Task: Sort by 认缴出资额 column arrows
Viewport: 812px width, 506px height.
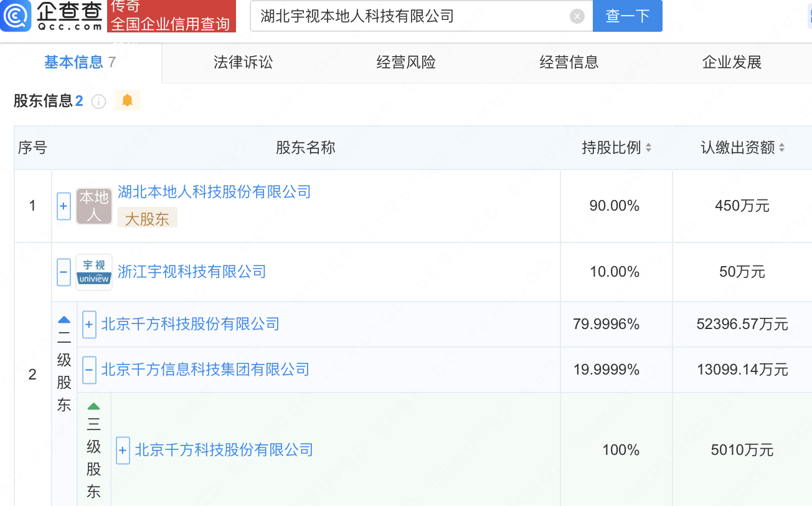Action: tap(781, 148)
